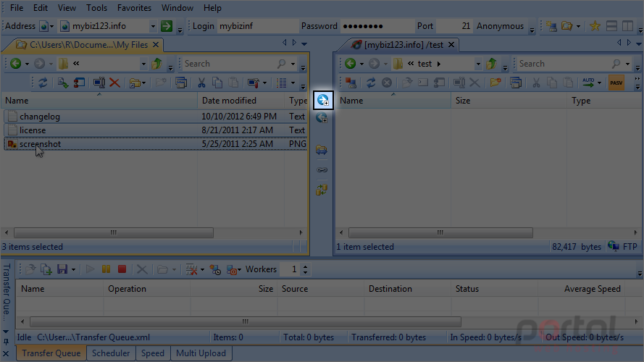Sort the remote list by Size column

(x=509, y=101)
